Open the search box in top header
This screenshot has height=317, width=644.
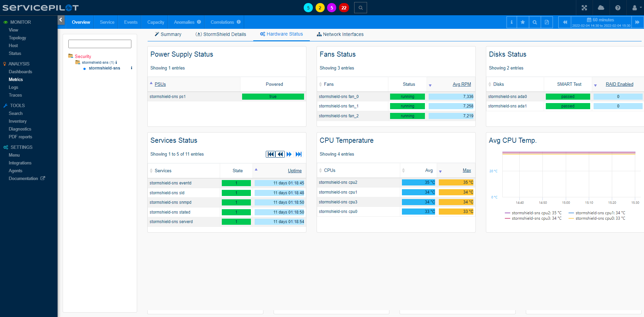click(360, 8)
